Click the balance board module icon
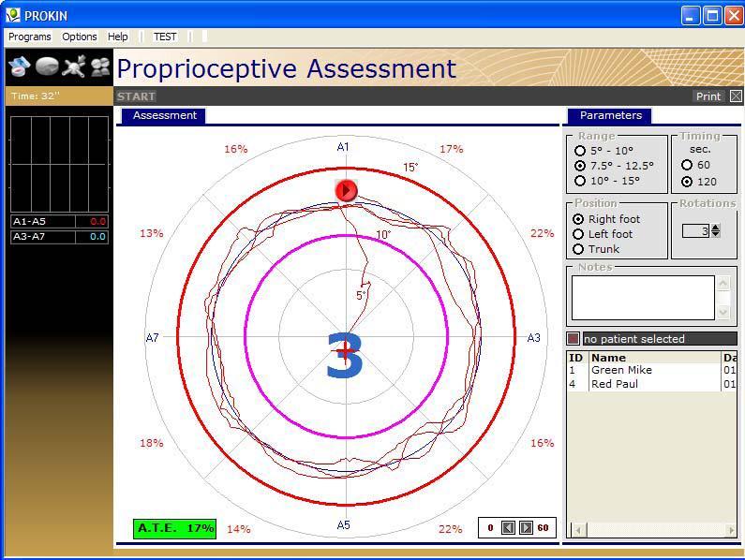This screenshot has width=745, height=560. 19,67
